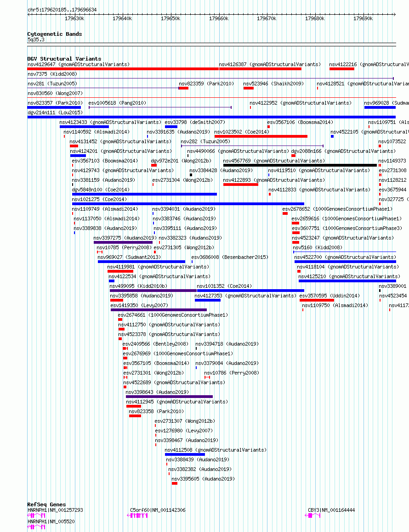Click the C5orf60 gene model glyph

pyautogui.click(x=137, y=516)
